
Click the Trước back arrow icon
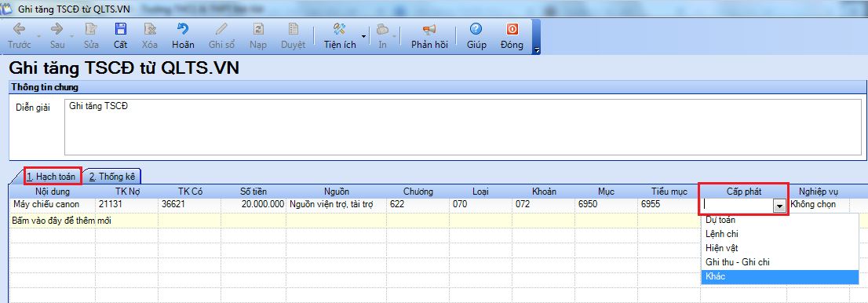coord(19,29)
